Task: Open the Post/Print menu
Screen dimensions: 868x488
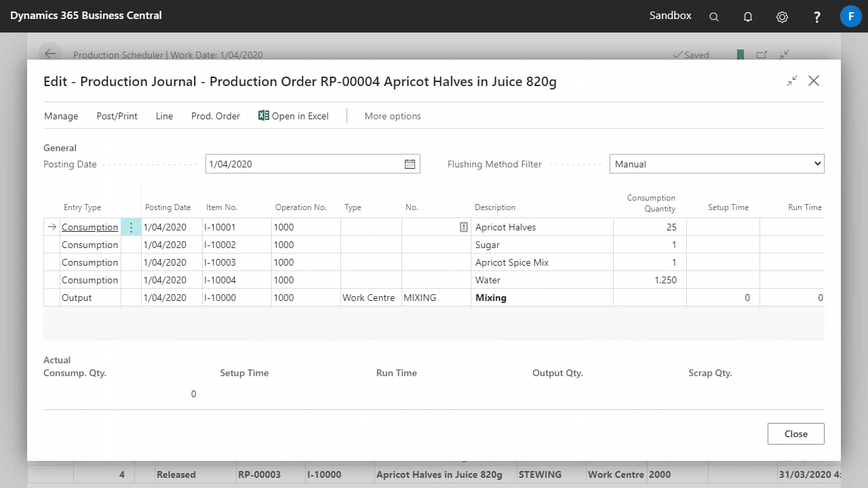Action: [117, 116]
